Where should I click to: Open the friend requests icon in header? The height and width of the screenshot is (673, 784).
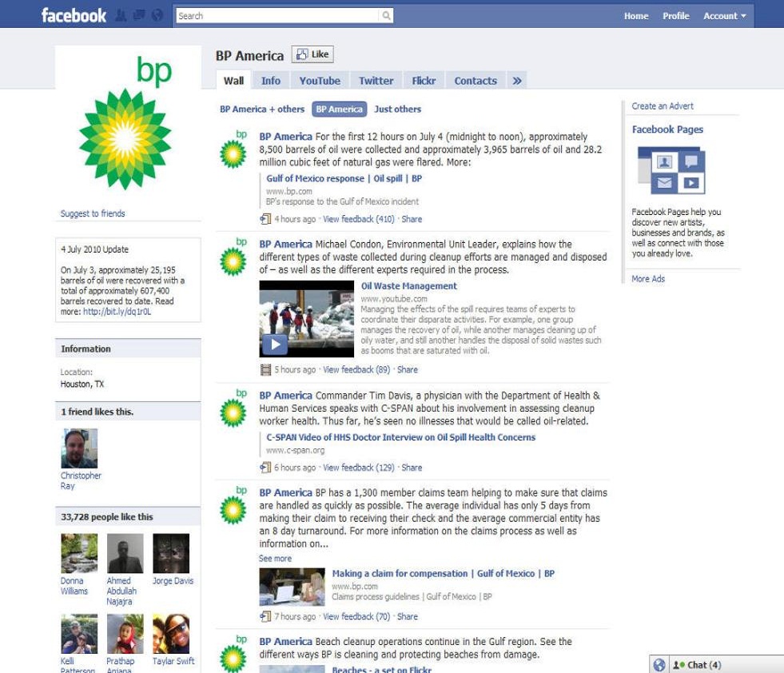(121, 15)
